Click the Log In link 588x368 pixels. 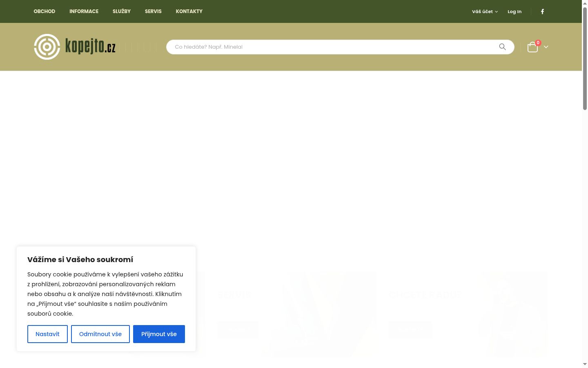click(x=514, y=11)
